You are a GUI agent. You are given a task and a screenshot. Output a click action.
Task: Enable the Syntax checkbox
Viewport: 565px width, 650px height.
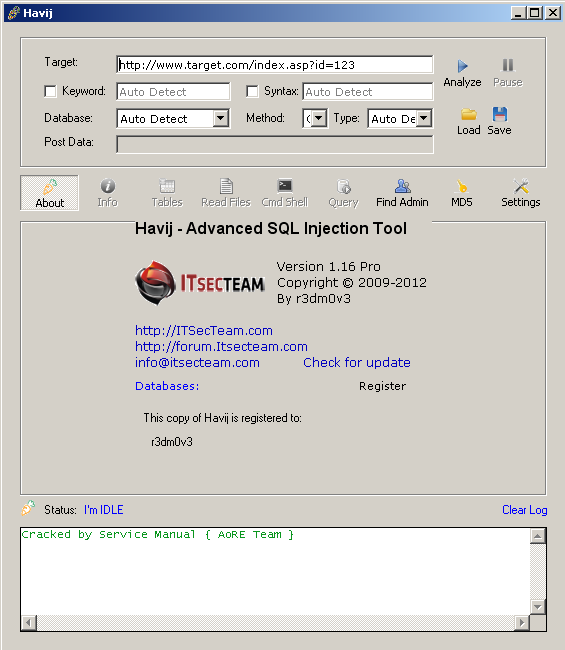(x=252, y=91)
